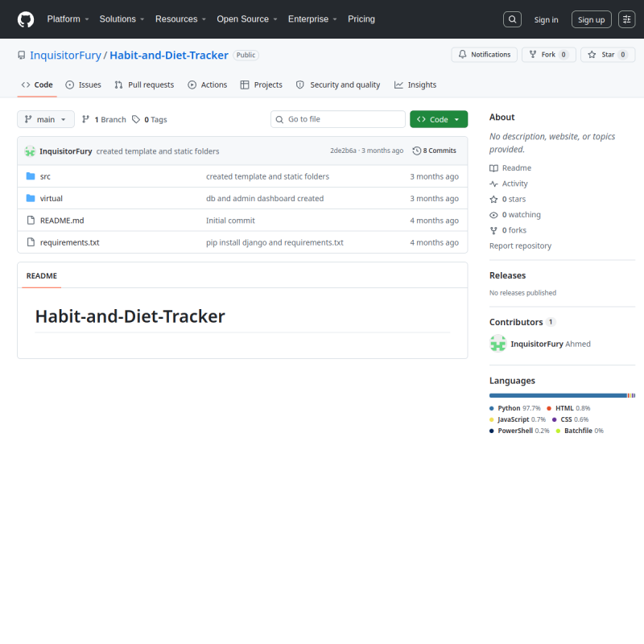
Task: Open commit hash 2de2b6a
Action: point(344,151)
